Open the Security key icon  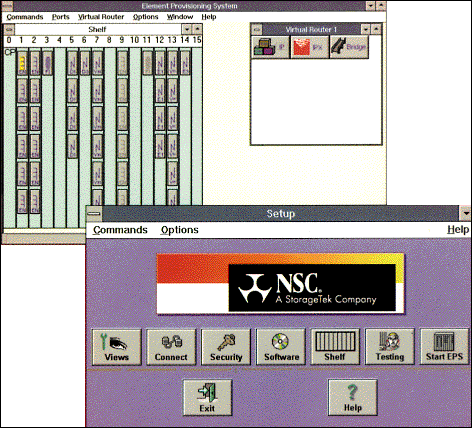pos(226,347)
